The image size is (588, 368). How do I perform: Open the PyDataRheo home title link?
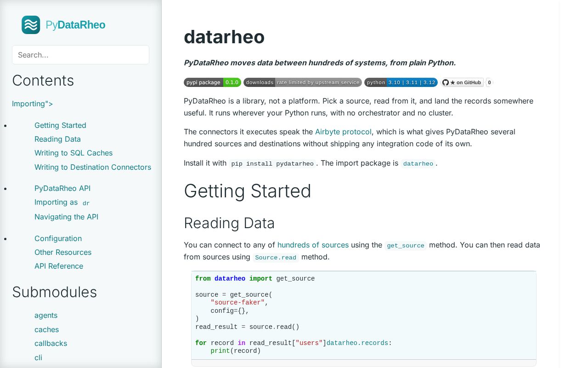pyautogui.click(x=75, y=25)
